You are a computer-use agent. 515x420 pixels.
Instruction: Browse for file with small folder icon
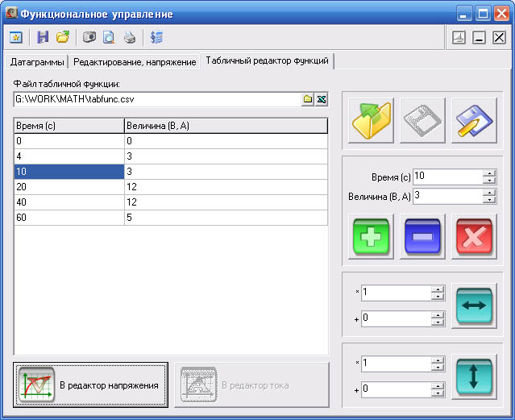coord(307,99)
